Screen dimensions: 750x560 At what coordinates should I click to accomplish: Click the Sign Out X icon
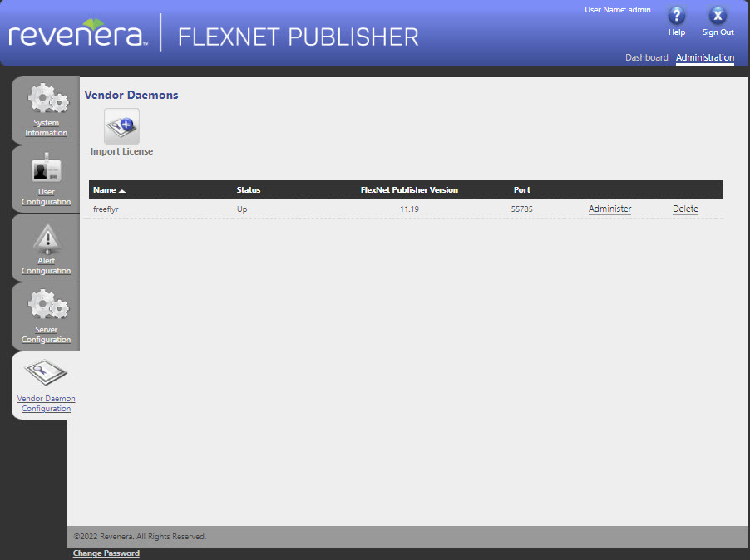point(718,15)
